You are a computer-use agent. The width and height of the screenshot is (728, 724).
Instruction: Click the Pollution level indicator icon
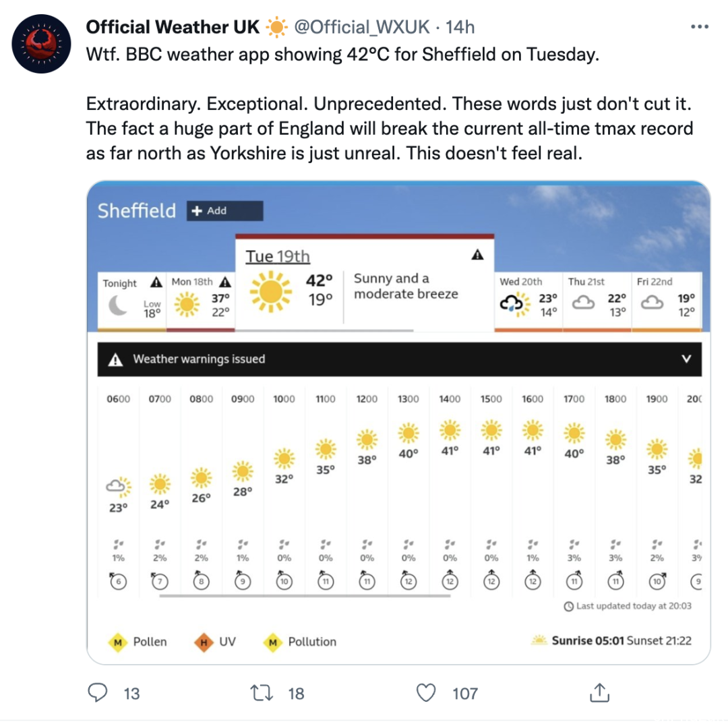273,642
